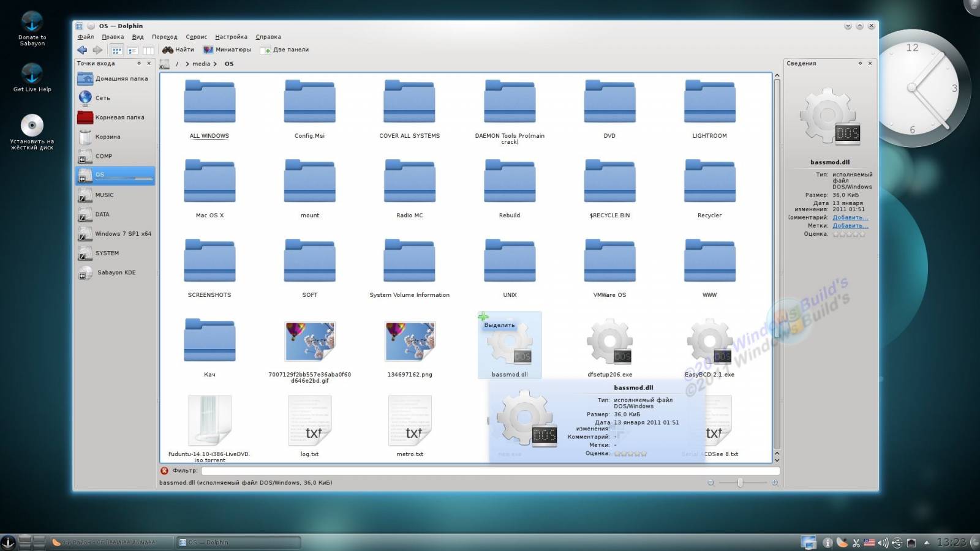Open Домашняя папка in the places panel
This screenshot has width=980, height=551.
click(x=115, y=78)
